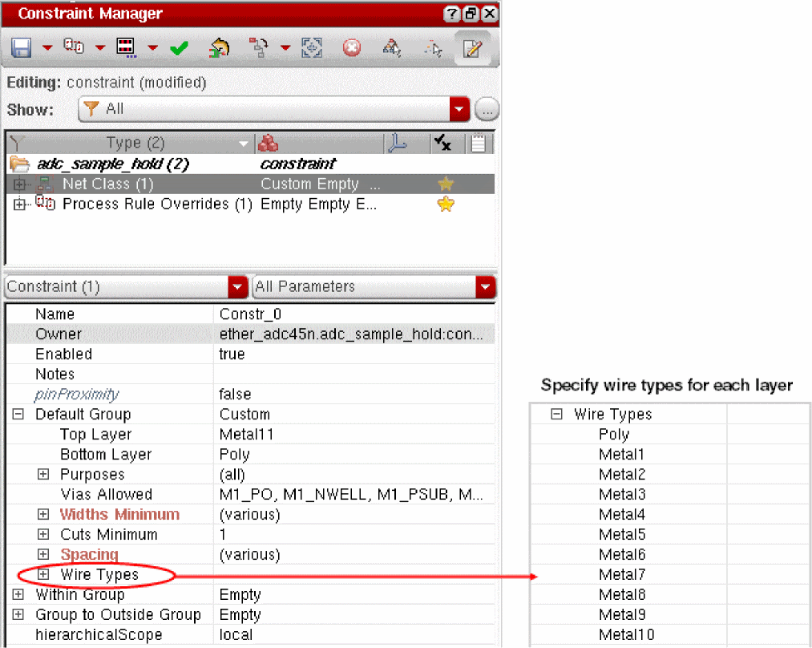Click the orange undo arrow icon
The height and width of the screenshot is (648, 812).
tap(219, 47)
